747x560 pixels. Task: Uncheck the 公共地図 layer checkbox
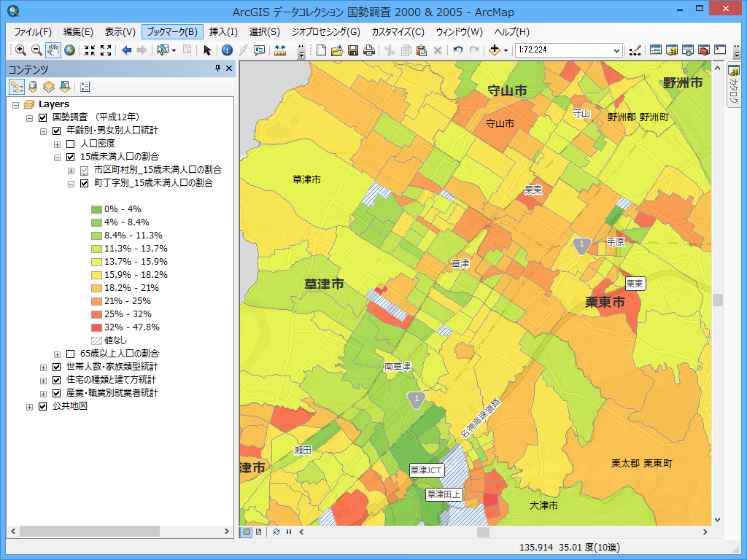click(42, 406)
